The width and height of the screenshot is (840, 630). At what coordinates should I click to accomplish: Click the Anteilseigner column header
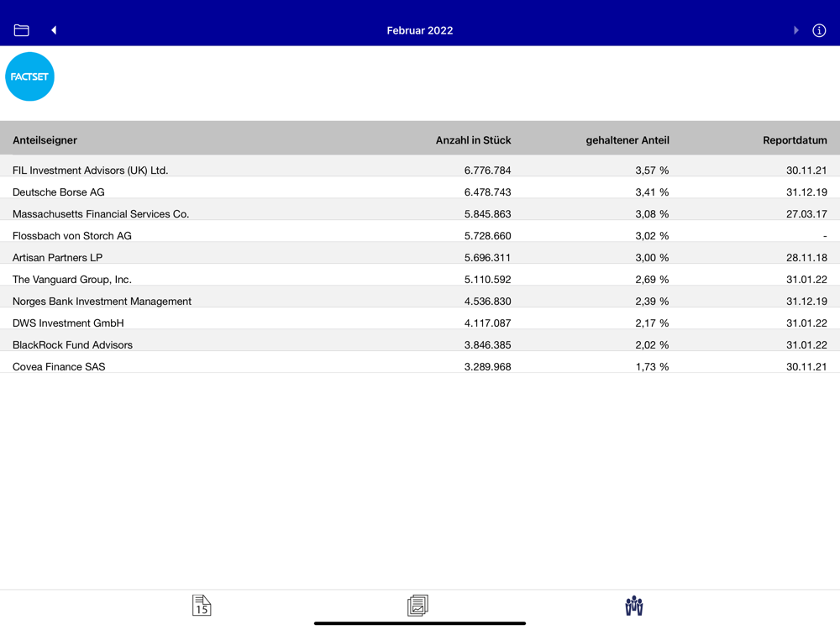pos(45,140)
